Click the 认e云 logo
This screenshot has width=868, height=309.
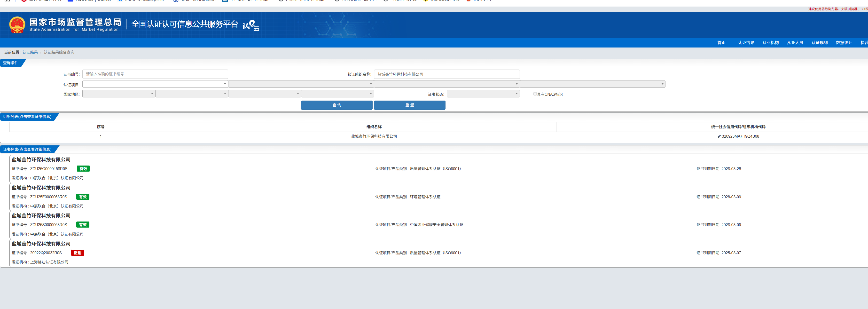click(251, 25)
